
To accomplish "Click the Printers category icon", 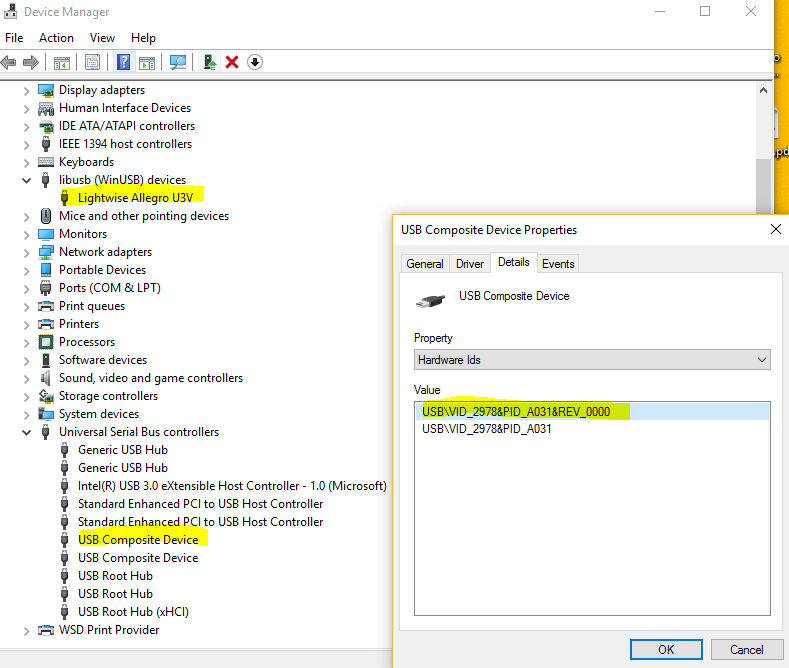I will click(x=46, y=324).
